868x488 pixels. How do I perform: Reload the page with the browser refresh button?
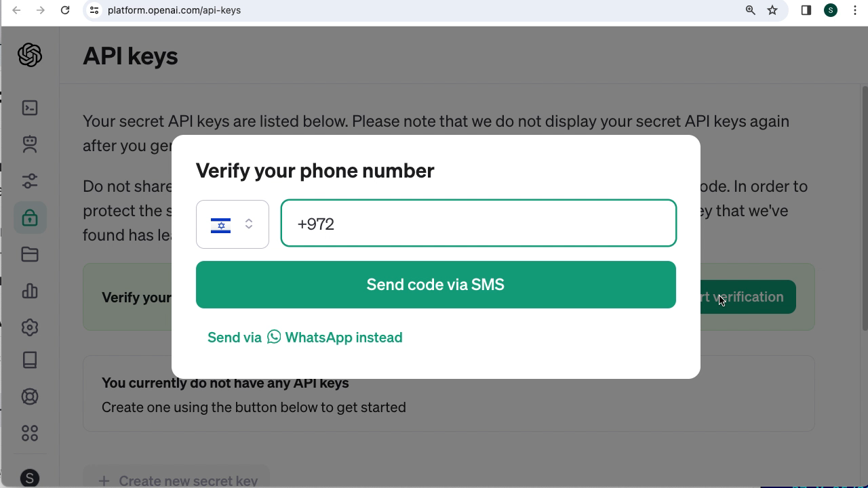[x=65, y=10]
